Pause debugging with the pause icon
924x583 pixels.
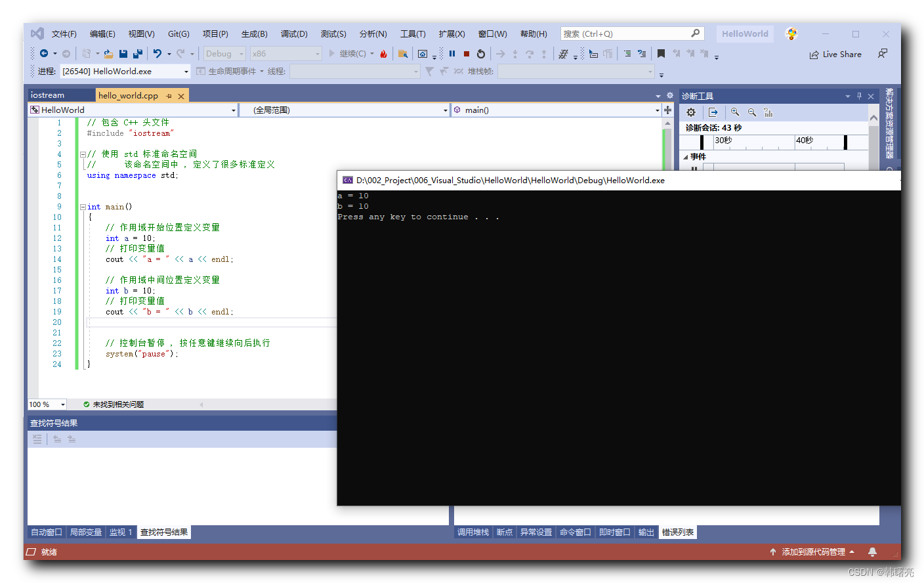pyautogui.click(x=452, y=54)
